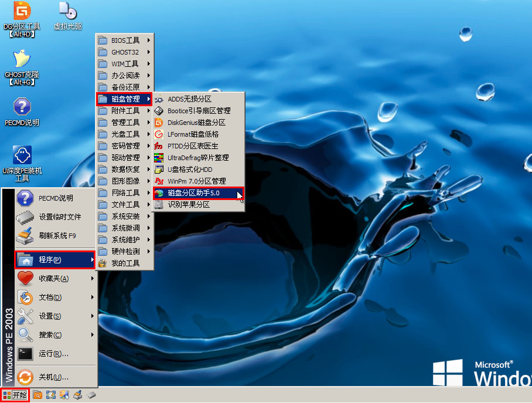Click 磁盘分区助手5.0 icon
The image size is (532, 403).
pyautogui.click(x=159, y=193)
